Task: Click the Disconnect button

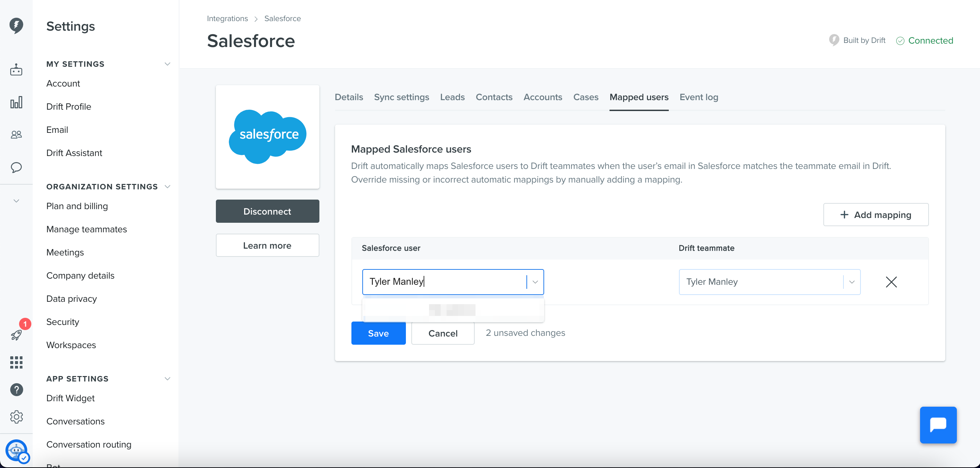Action: [x=267, y=211]
